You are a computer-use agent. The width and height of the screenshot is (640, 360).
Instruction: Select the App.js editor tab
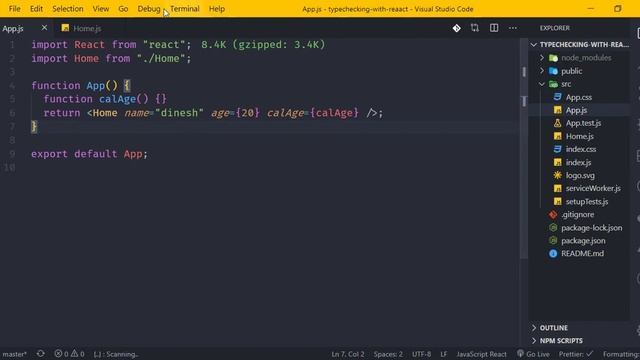13,29
